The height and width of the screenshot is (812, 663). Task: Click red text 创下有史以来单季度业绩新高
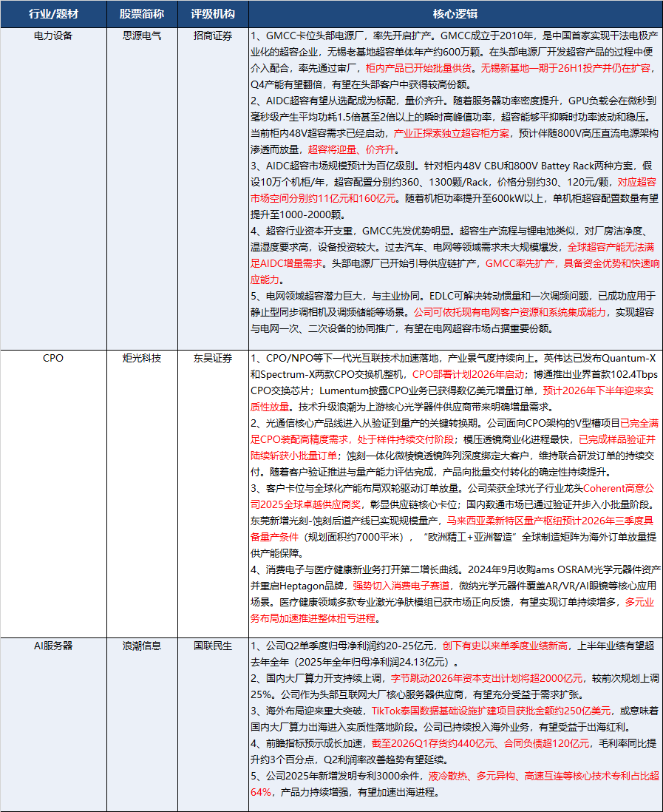(x=505, y=646)
